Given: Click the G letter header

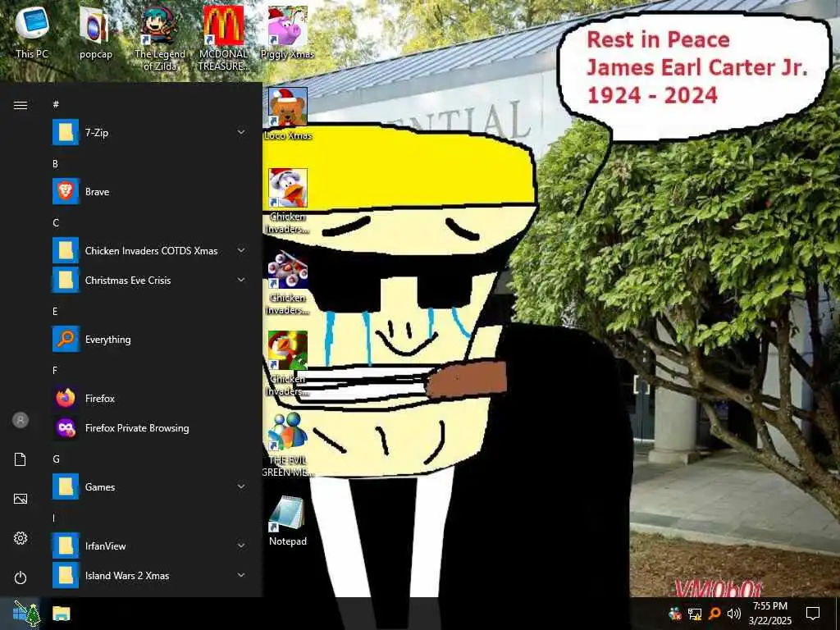Looking at the screenshot, I should point(56,459).
